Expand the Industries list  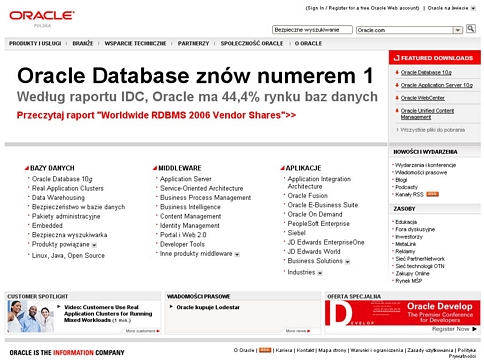[320, 273]
